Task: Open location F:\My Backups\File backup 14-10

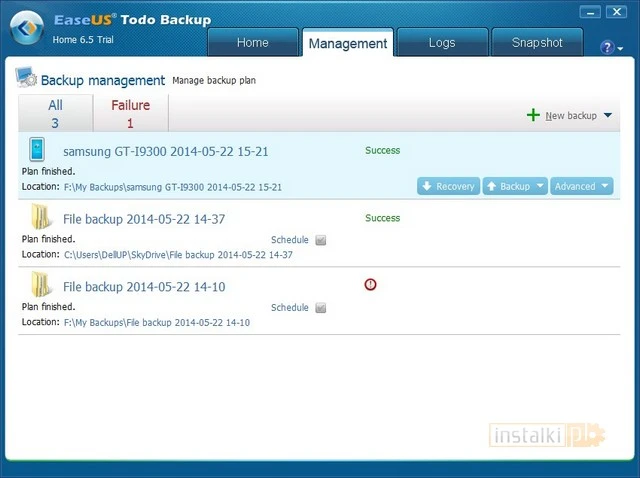Action: [x=157, y=323]
